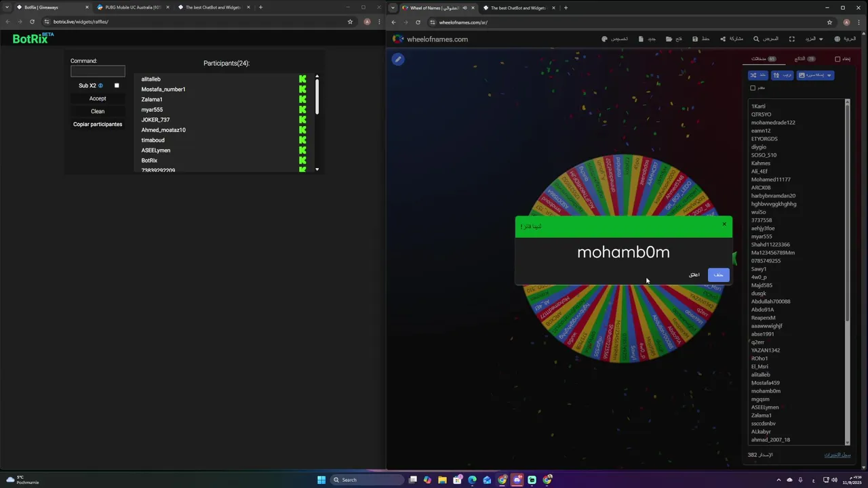Click the taskbar clock and date

[x=852, y=480]
